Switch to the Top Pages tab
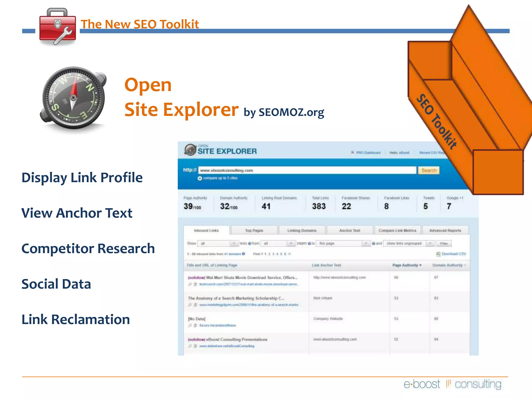 point(254,230)
